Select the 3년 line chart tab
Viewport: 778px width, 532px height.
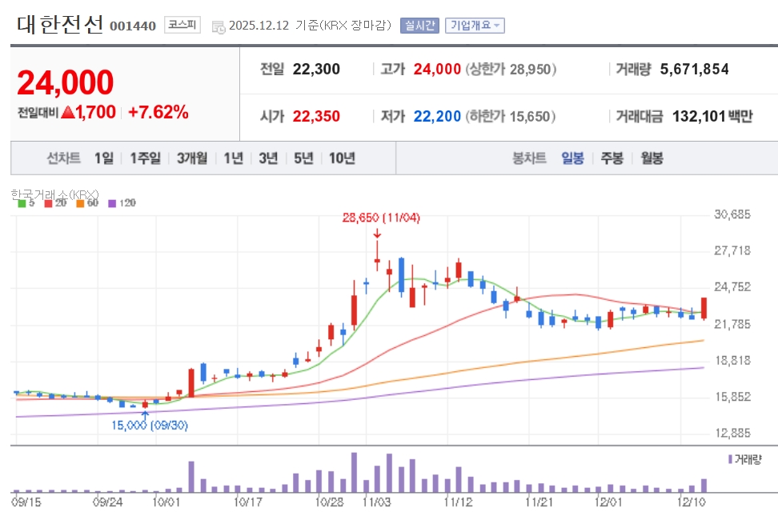point(268,158)
